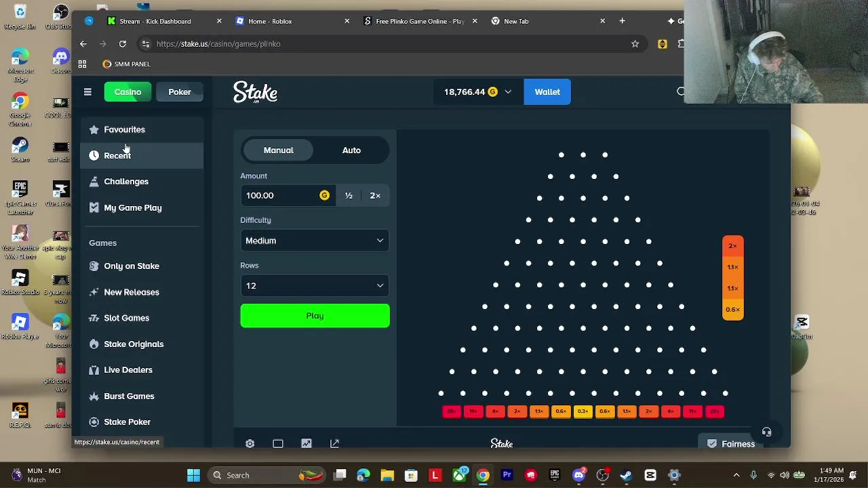
Task: Open the support headset icon
Action: tap(766, 432)
